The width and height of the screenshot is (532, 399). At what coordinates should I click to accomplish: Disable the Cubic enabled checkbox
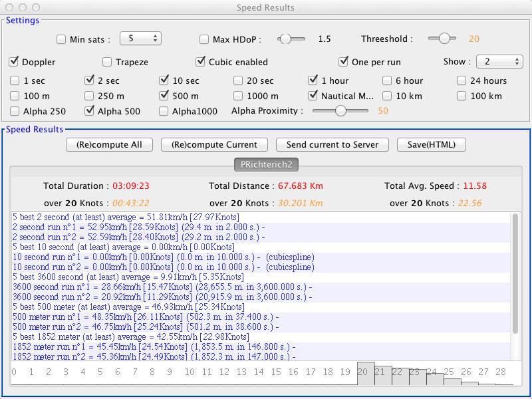click(x=200, y=62)
